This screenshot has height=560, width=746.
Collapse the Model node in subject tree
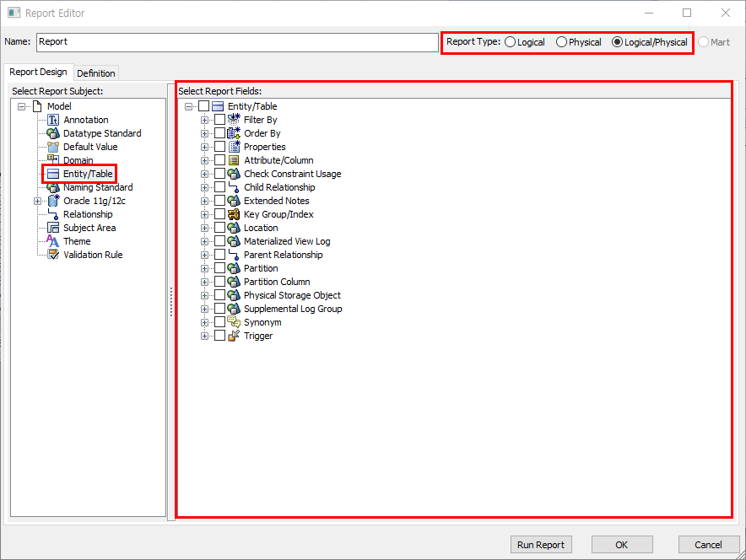point(21,106)
